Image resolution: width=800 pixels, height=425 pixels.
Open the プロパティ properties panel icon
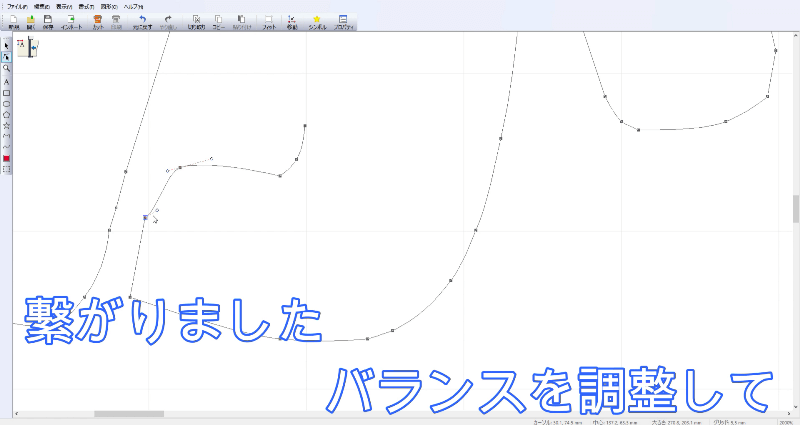coord(343,22)
